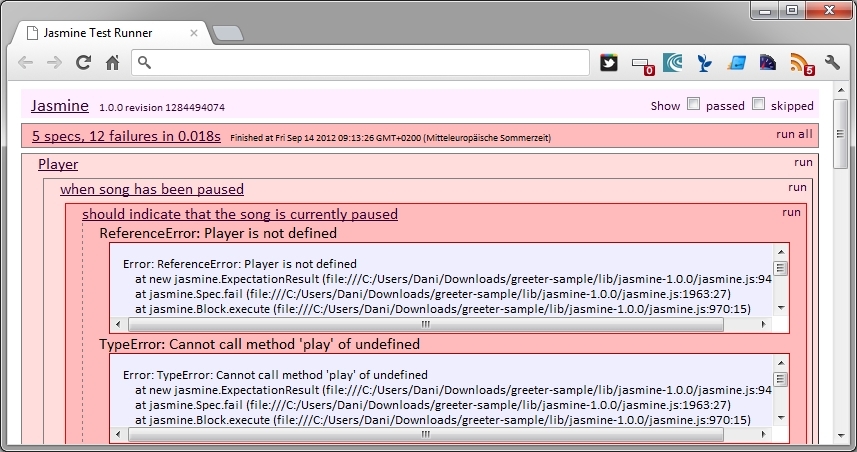Open the Twitter bird extension icon
This screenshot has width=857, height=452.
click(609, 63)
